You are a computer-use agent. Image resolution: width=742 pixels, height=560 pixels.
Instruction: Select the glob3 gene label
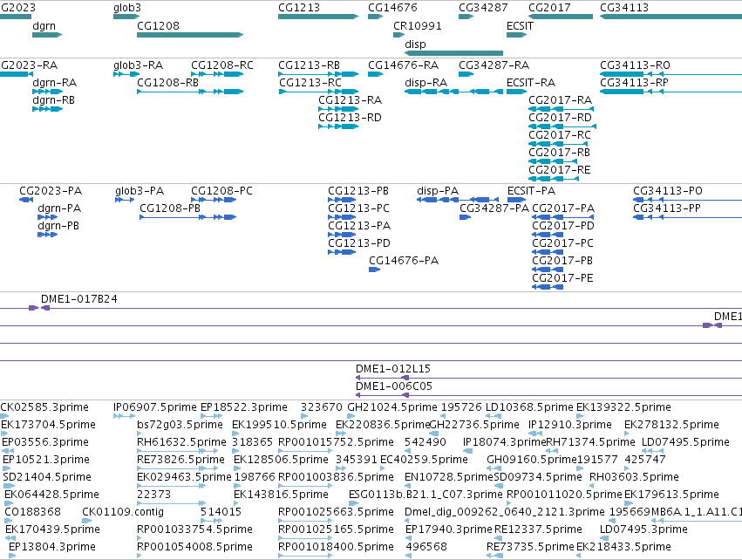click(127, 8)
